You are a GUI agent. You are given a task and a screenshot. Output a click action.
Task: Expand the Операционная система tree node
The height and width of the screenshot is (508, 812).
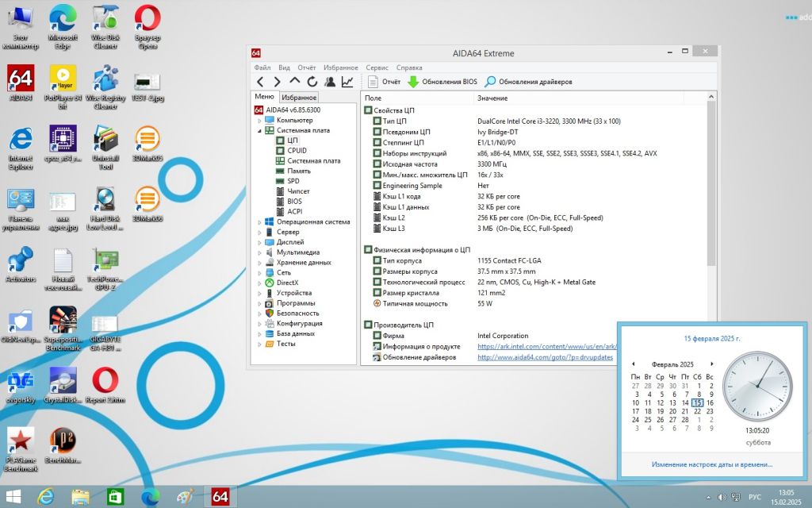click(260, 222)
